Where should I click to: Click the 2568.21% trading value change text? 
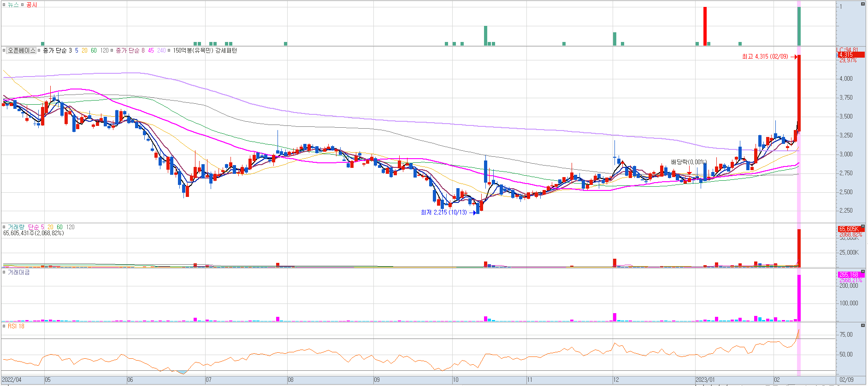point(850,280)
